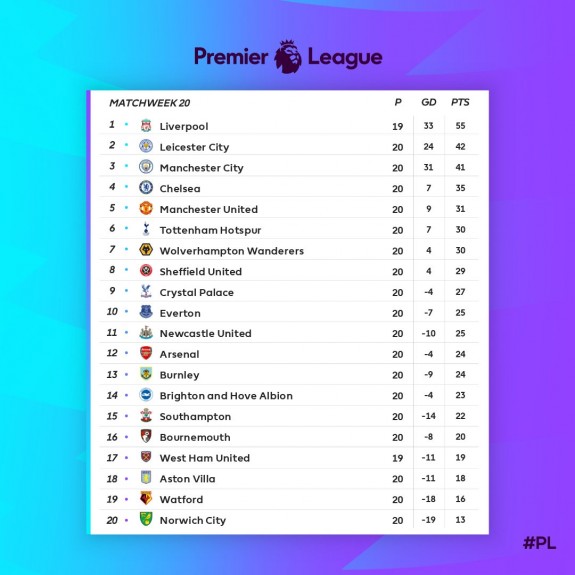This screenshot has width=575, height=575.
Task: Click the Watford yellow badge
Action: pyautogui.click(x=146, y=498)
